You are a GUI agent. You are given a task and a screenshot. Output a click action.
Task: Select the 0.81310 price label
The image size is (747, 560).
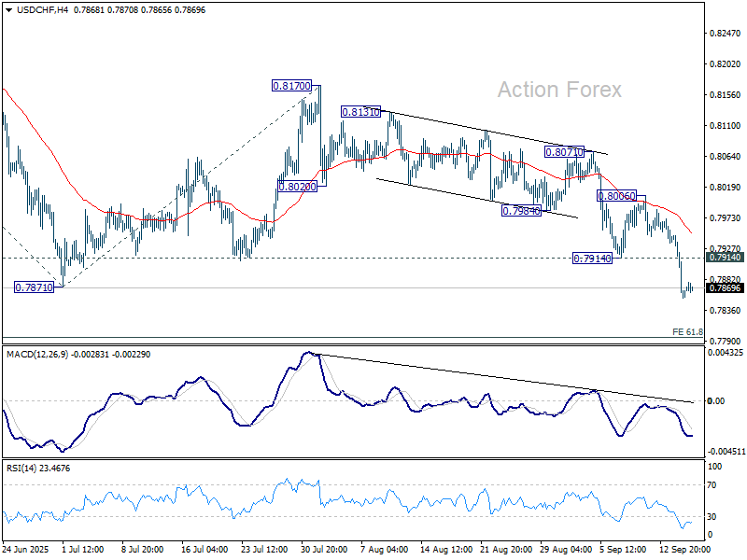(x=361, y=112)
